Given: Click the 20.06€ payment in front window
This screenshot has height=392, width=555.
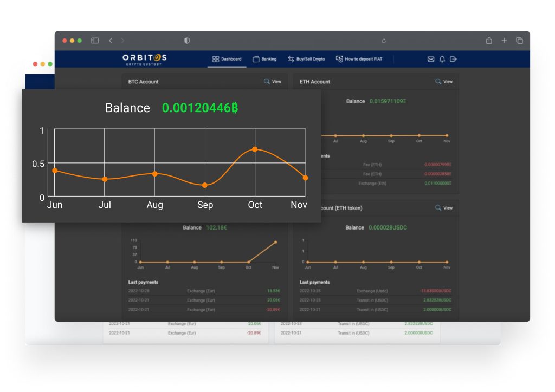Looking at the screenshot, I should (x=273, y=300).
